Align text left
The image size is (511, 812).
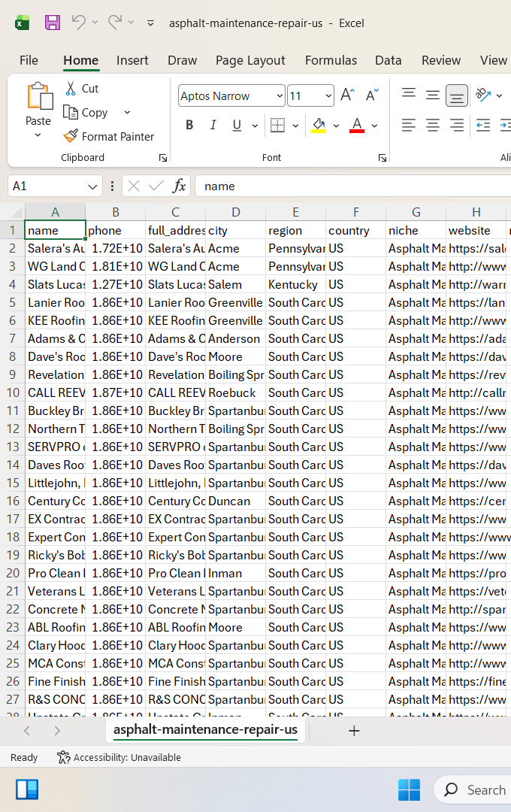point(409,125)
